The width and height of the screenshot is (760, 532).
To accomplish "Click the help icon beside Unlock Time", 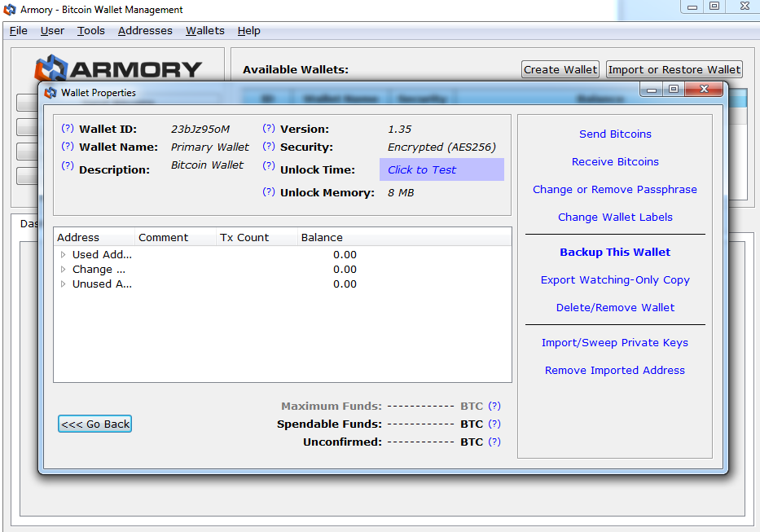I will coord(269,166).
